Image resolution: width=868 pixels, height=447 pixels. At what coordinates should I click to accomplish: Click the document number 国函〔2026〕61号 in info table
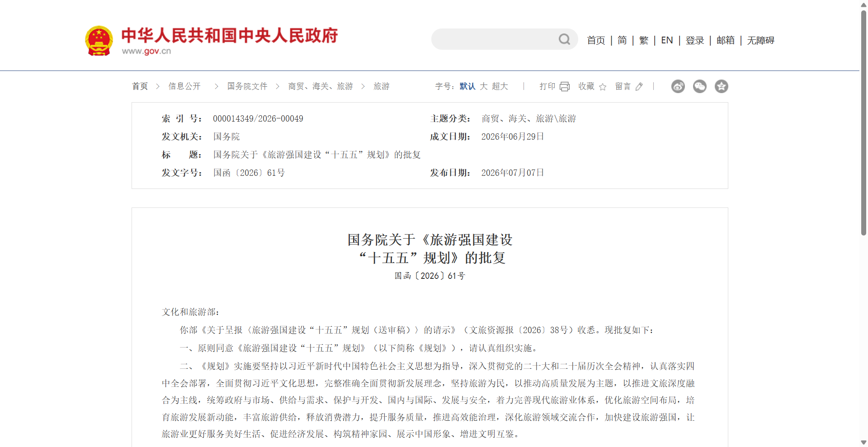coord(249,173)
